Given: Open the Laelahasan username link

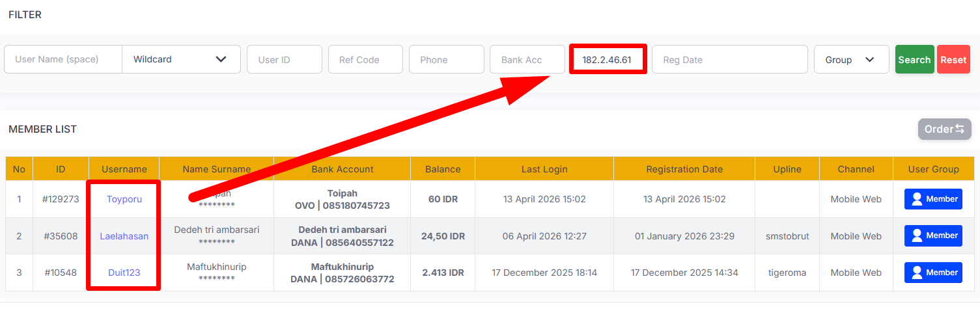Looking at the screenshot, I should pos(124,236).
